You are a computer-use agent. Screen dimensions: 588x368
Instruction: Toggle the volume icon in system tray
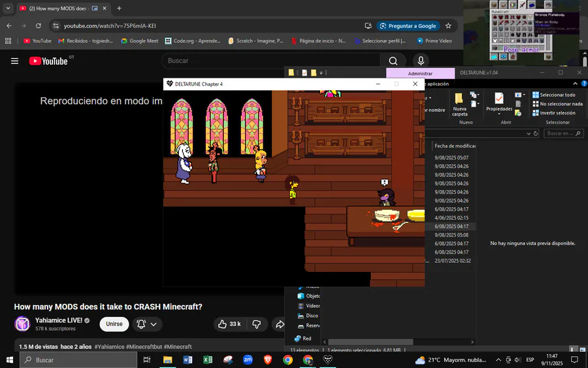(518, 360)
